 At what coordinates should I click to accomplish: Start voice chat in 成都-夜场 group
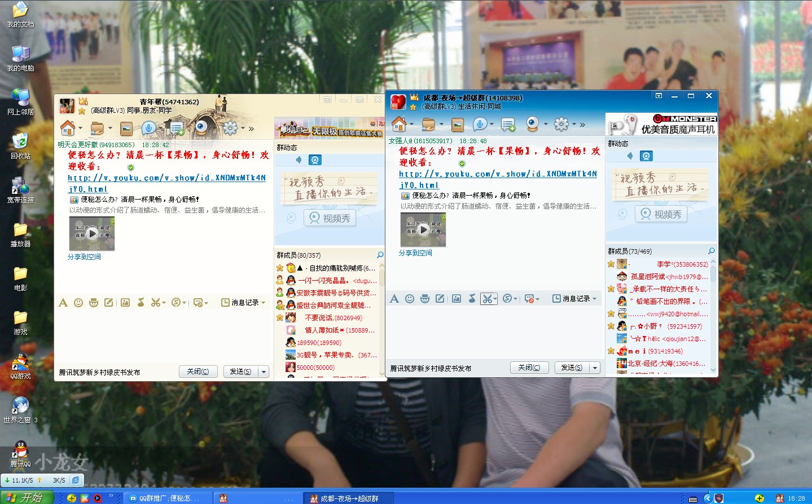[480, 124]
